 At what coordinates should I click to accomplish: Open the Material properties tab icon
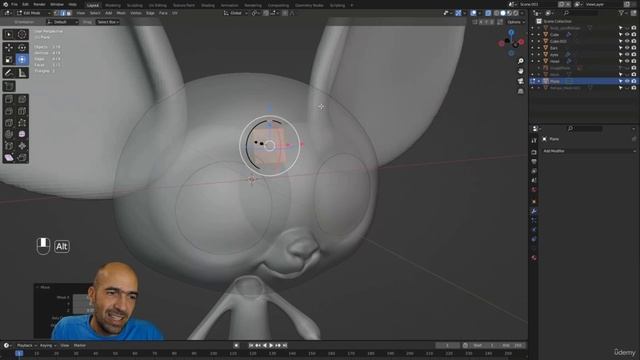tap(534, 258)
